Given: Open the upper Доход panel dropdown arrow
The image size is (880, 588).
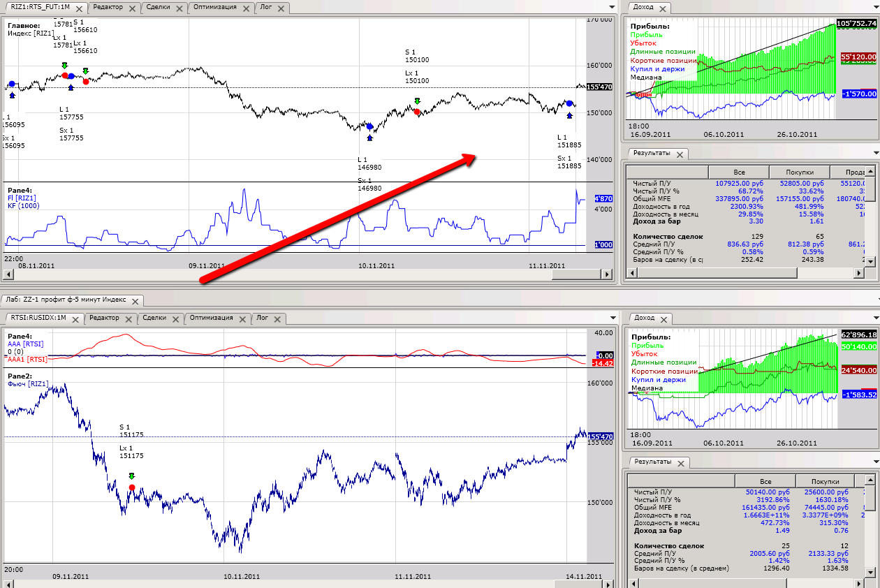Looking at the screenshot, I should click(x=876, y=7).
